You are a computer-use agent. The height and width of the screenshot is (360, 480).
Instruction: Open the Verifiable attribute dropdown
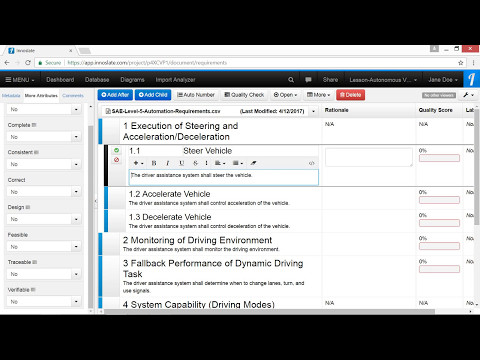tap(44, 302)
